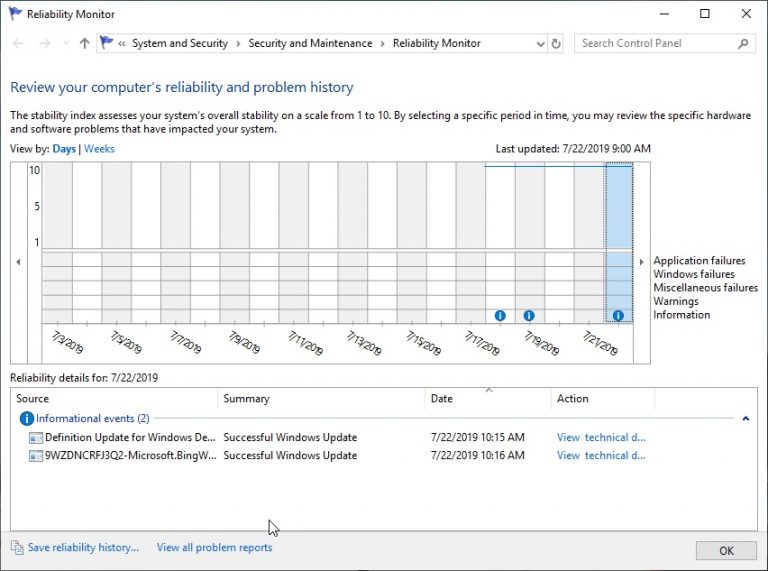Select information icon on 7/22/2019 column

[618, 316]
